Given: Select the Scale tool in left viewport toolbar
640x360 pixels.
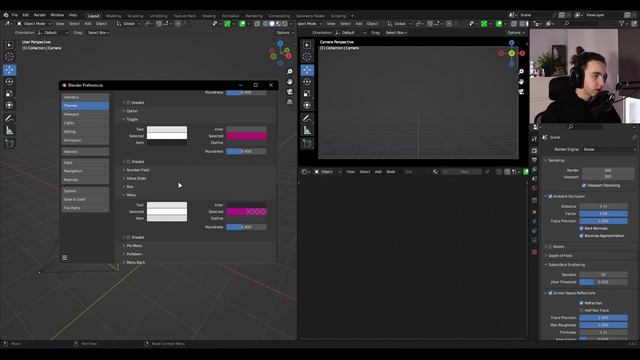Looking at the screenshot, I should coord(9,93).
